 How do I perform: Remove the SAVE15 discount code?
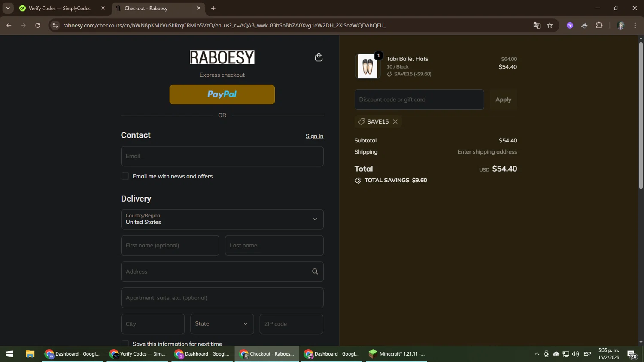[395, 121]
